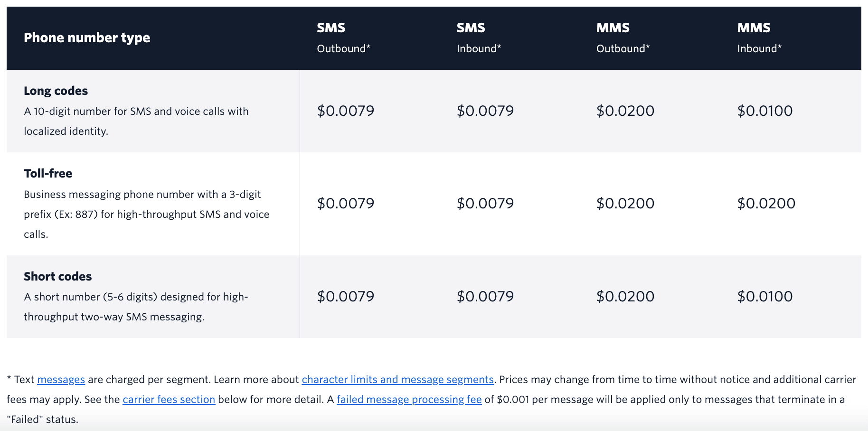Screen dimensions: 868x431
Task: Click the 'Long codes' row title
Action: pos(56,91)
